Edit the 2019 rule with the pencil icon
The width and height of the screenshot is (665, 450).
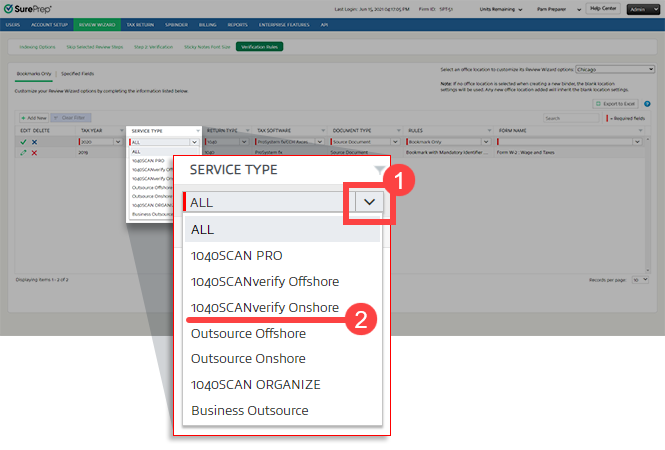23,153
